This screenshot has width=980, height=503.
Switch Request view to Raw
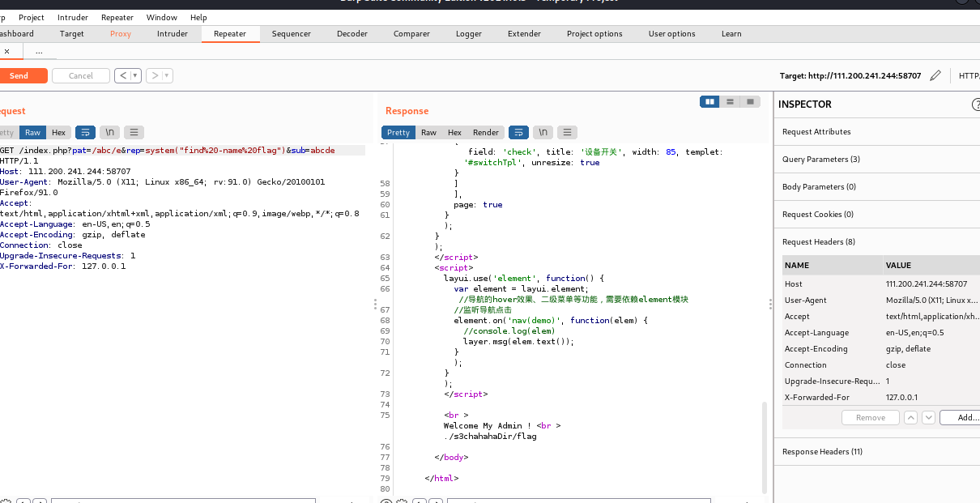32,132
